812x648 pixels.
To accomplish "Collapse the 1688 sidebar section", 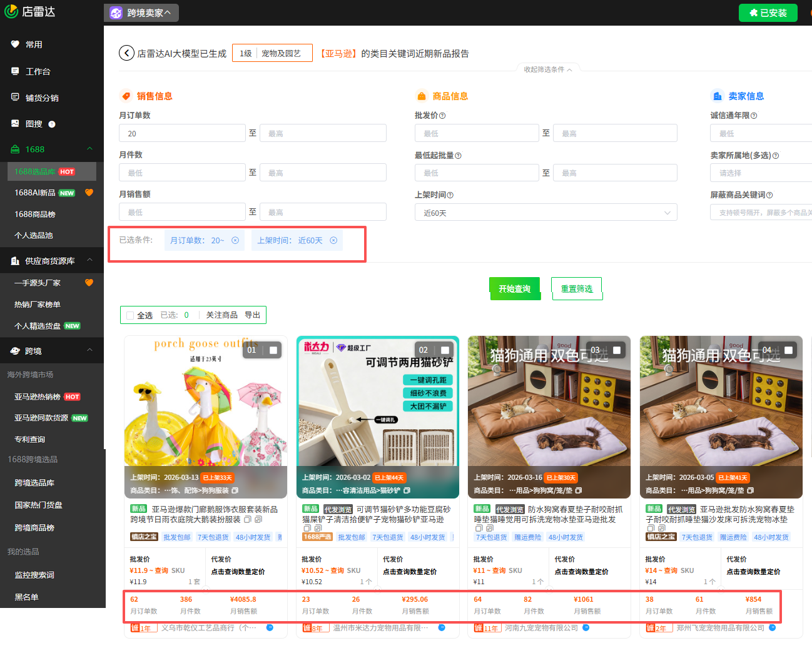I will click(89, 149).
